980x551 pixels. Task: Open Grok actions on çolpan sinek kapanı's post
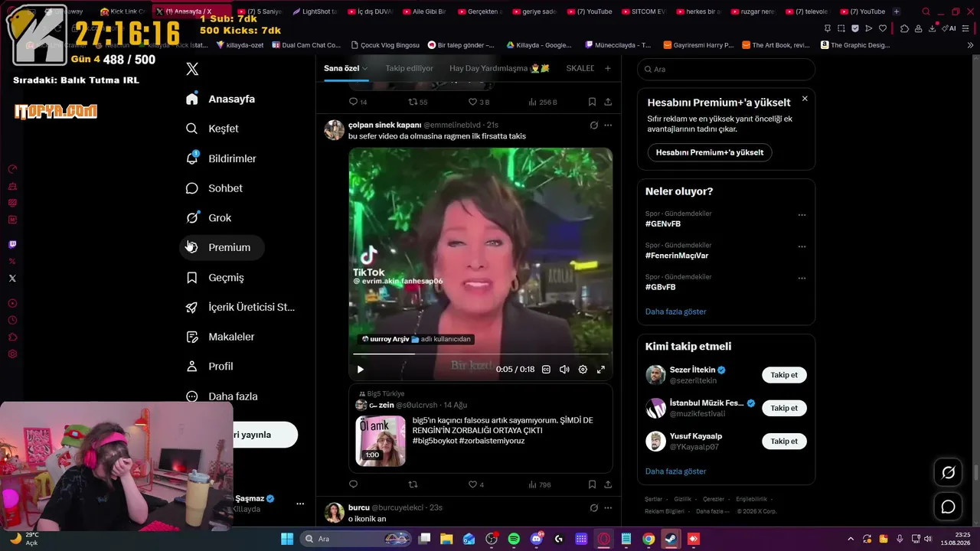[x=593, y=125]
